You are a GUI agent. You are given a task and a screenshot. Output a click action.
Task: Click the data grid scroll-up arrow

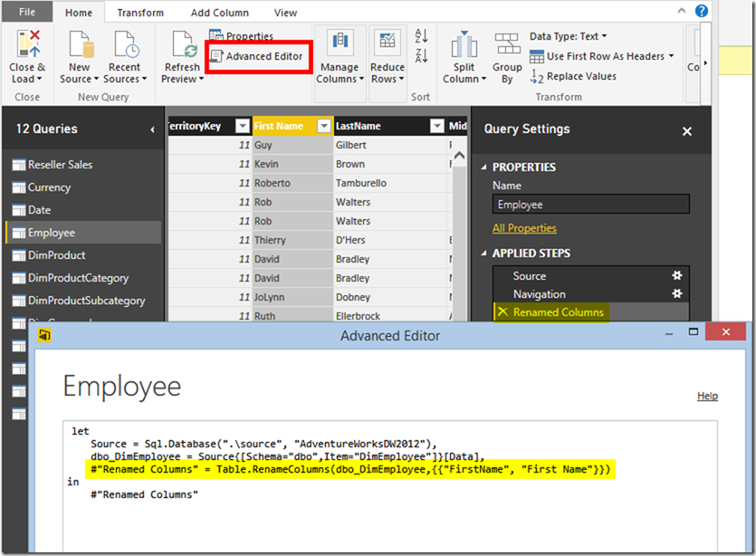(x=459, y=155)
